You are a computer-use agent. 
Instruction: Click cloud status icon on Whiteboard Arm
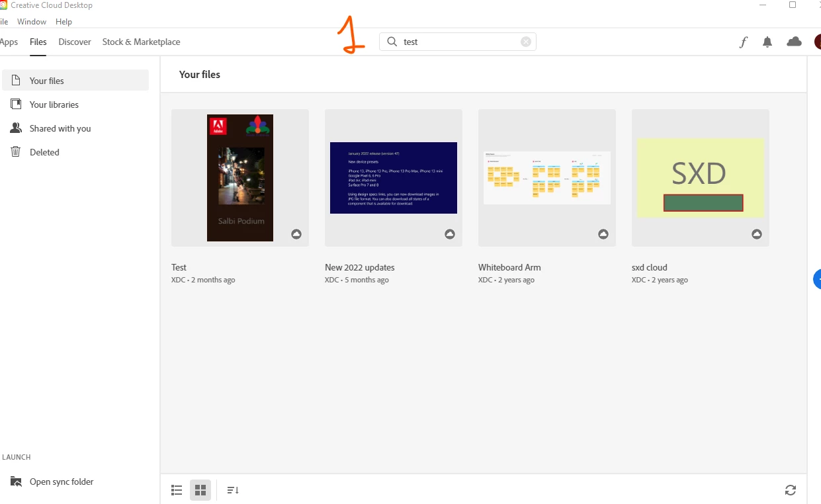(603, 234)
